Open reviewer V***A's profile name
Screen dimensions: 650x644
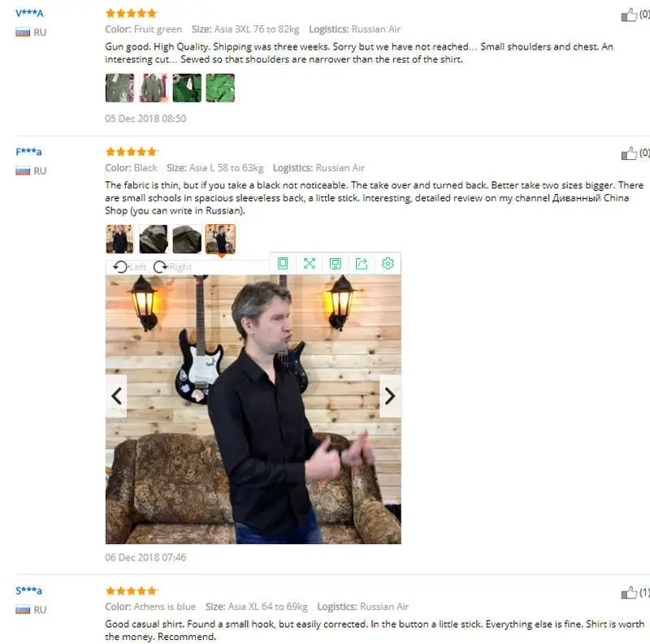coord(29,13)
